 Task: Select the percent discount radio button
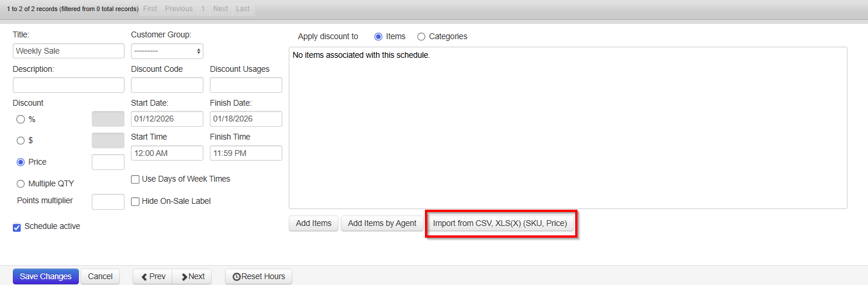21,119
